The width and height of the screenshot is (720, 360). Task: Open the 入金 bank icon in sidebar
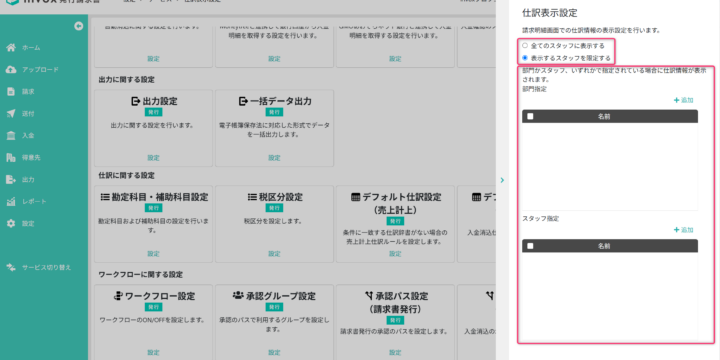pyautogui.click(x=11, y=135)
